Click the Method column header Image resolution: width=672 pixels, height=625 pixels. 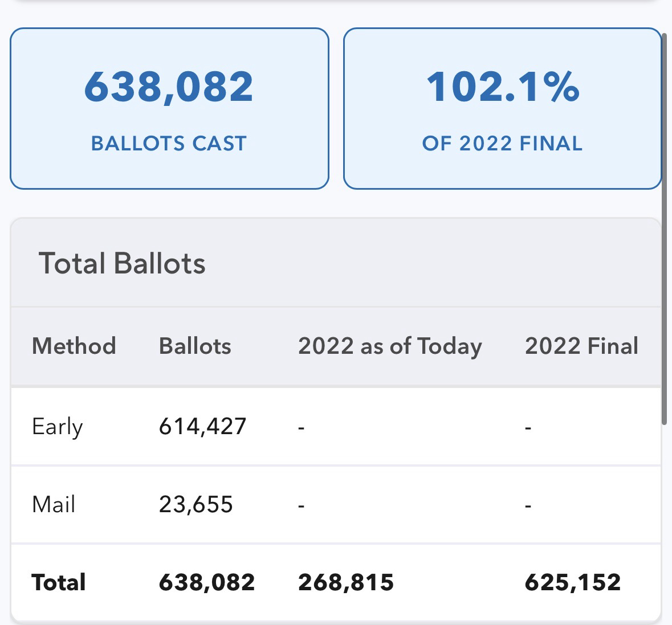[x=74, y=346]
